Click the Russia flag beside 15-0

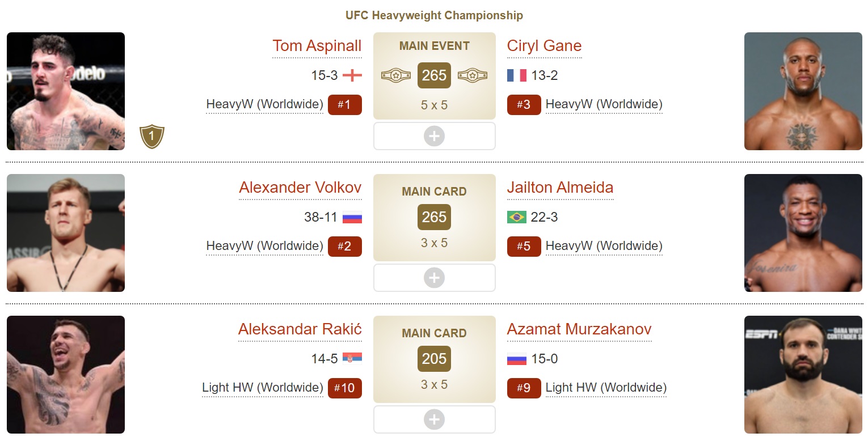(516, 359)
